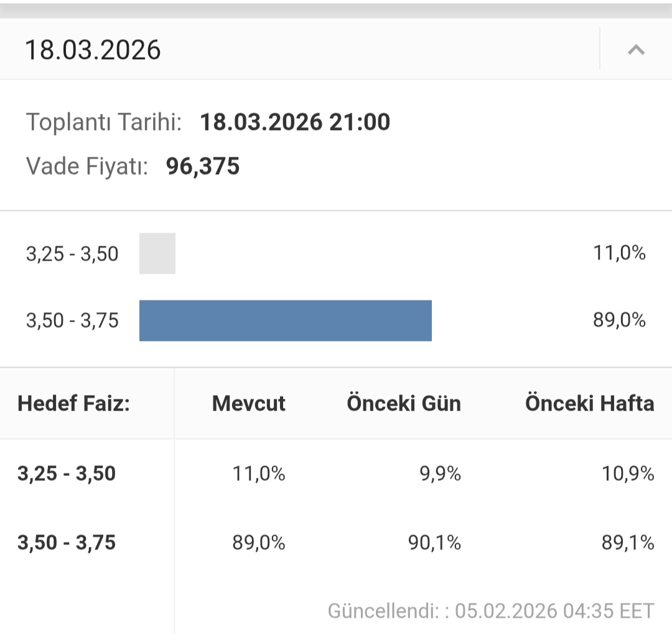Click the 3,25 - 3,50 row label in table
Viewport: 672px width, 634px height.
(x=67, y=473)
